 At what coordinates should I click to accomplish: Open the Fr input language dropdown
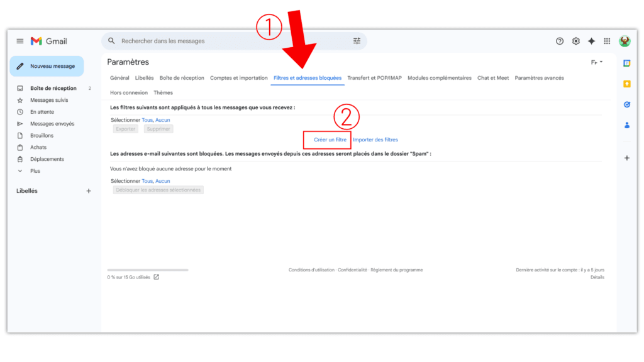click(596, 62)
